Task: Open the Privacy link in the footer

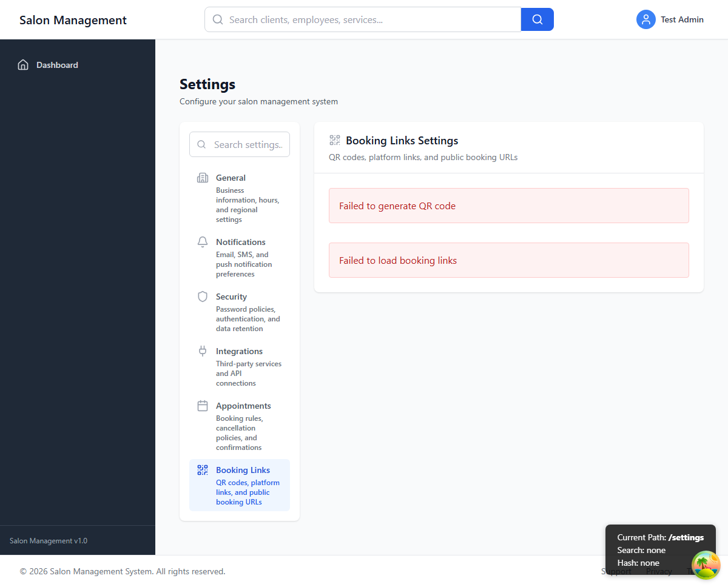Action: pos(659,571)
